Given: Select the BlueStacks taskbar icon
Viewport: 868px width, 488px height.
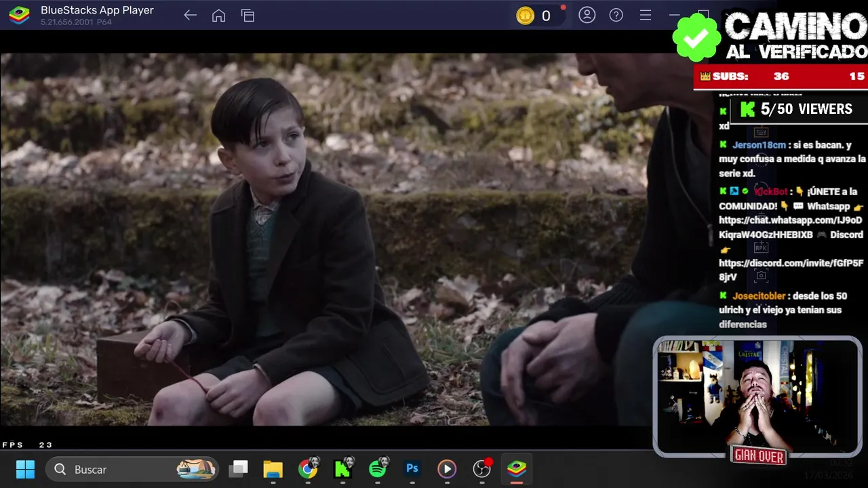Looking at the screenshot, I should [x=517, y=469].
